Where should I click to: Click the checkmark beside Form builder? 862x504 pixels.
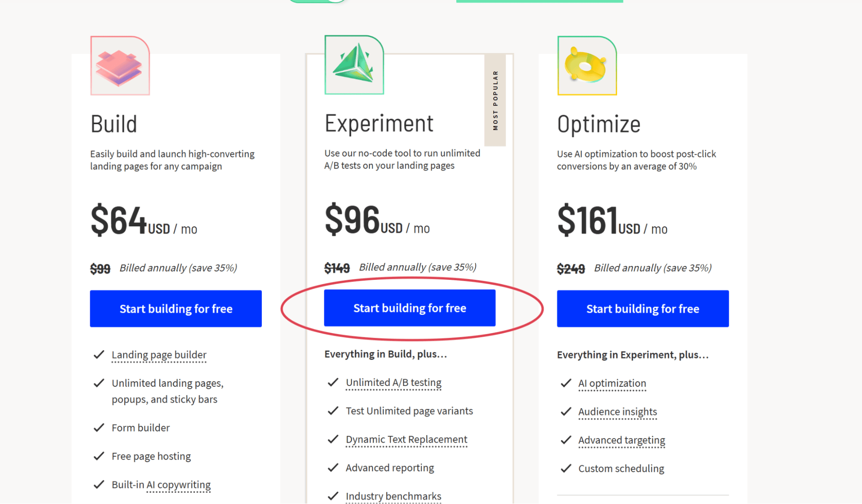(x=99, y=427)
